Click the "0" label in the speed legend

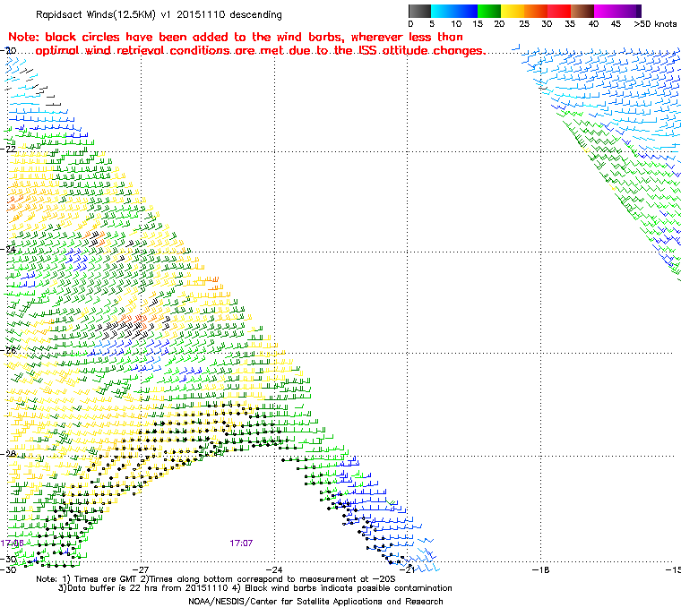tap(411, 24)
